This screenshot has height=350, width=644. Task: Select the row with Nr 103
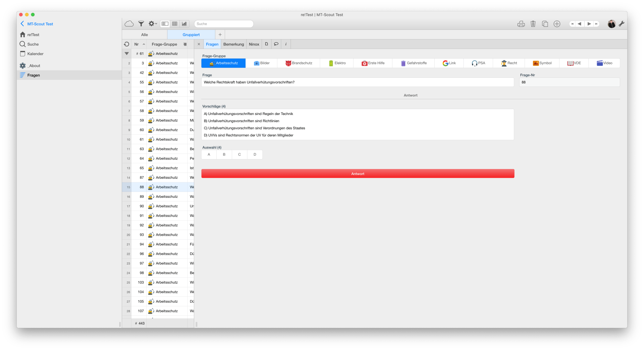158,282
